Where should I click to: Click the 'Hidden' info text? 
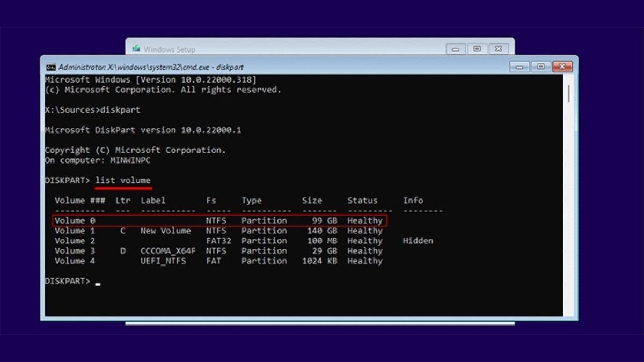(418, 241)
